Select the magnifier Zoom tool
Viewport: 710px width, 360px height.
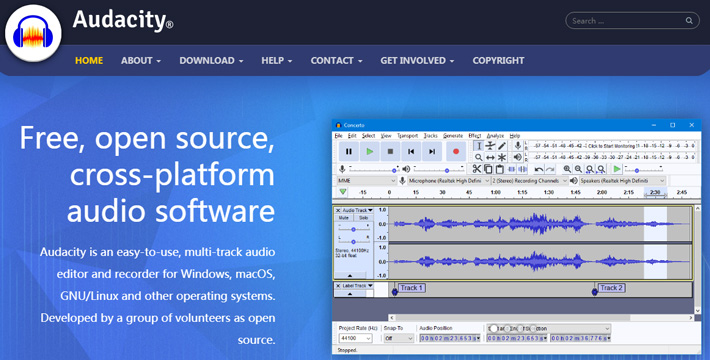pyautogui.click(x=479, y=157)
